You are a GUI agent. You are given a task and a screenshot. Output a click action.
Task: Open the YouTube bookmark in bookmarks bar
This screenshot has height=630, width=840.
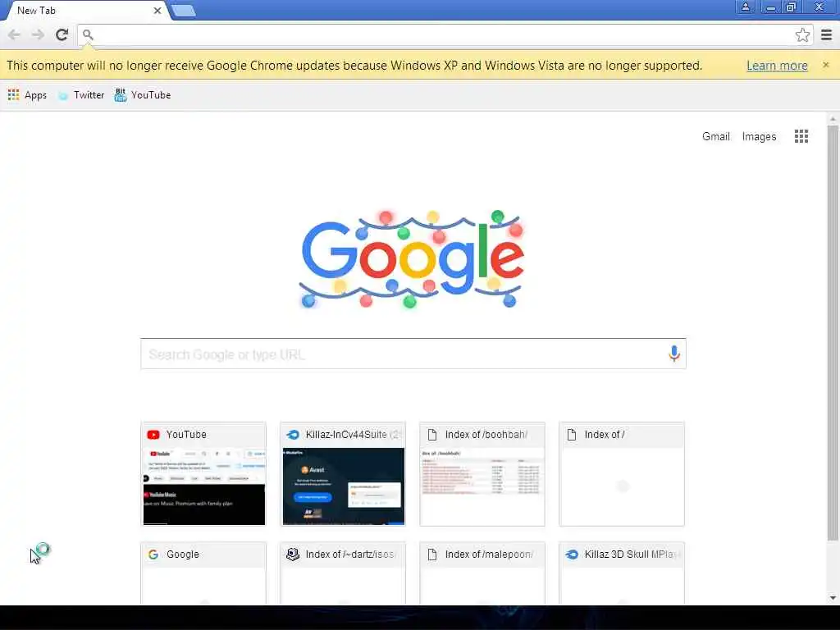143,95
